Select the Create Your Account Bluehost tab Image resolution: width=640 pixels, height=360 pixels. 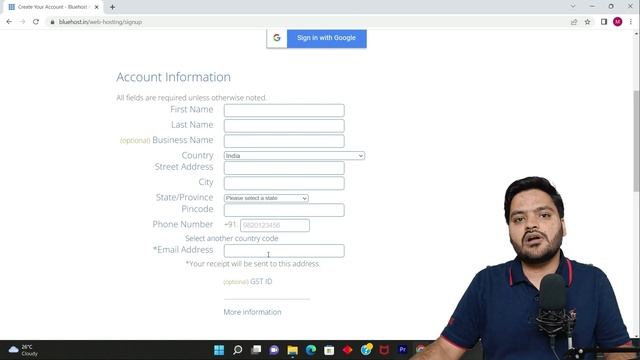(x=52, y=7)
